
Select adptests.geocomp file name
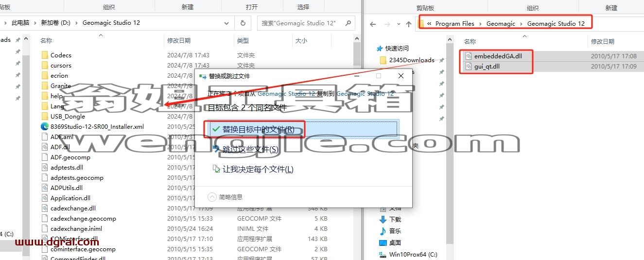coord(77,177)
